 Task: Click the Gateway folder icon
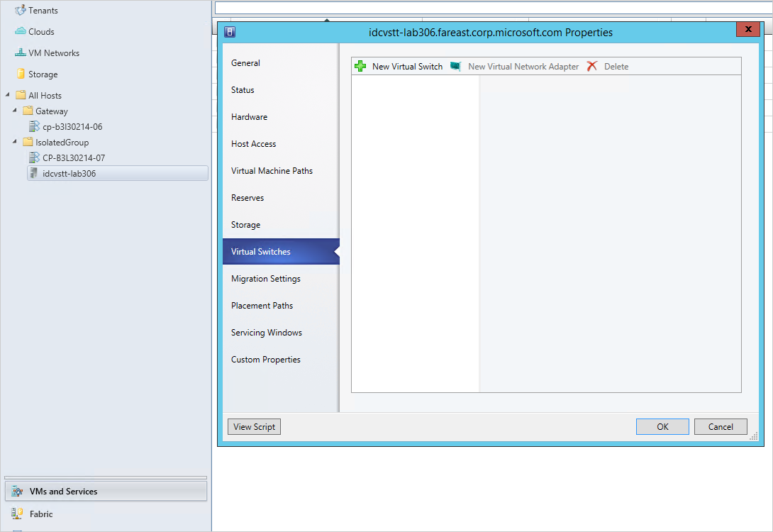pyautogui.click(x=28, y=111)
